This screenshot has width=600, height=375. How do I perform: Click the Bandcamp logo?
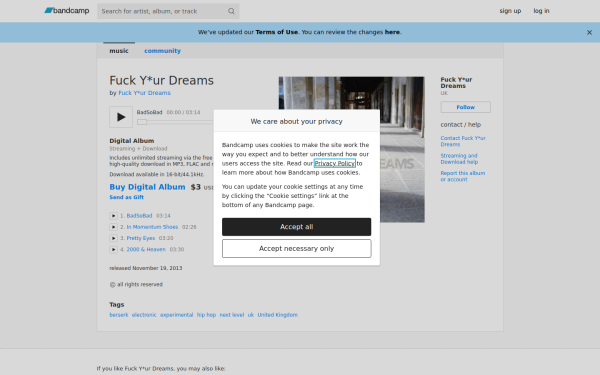pyautogui.click(x=67, y=11)
